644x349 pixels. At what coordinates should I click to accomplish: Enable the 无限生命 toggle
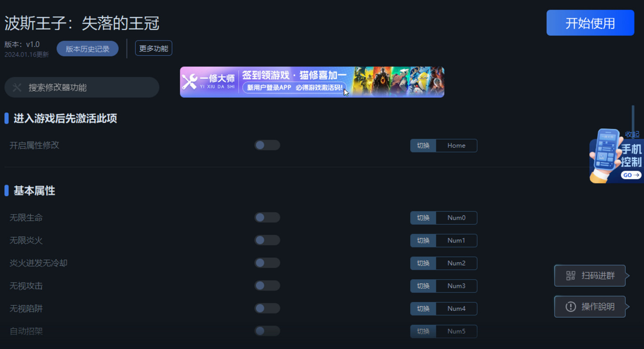tap(267, 218)
